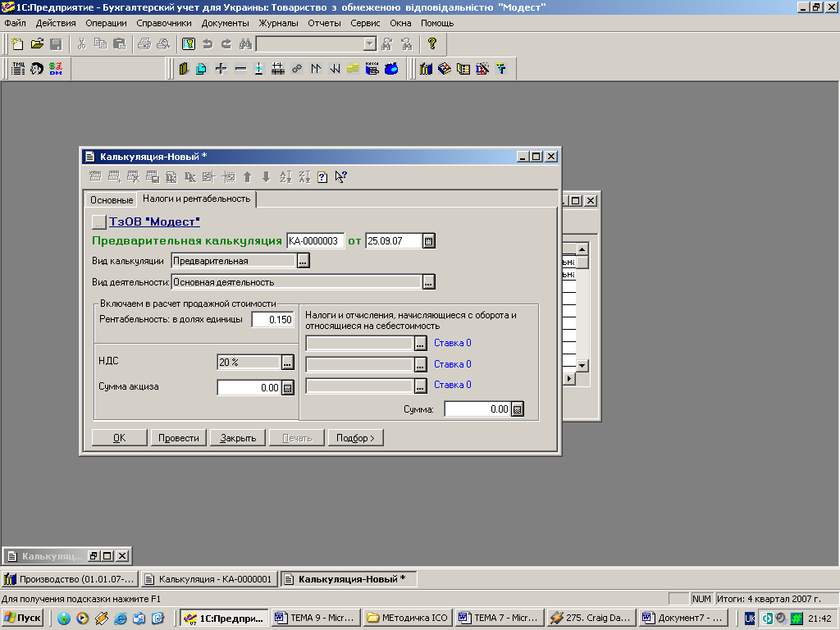Open the calendar picker next to date 25.09.07
The height and width of the screenshot is (630, 840).
(428, 241)
